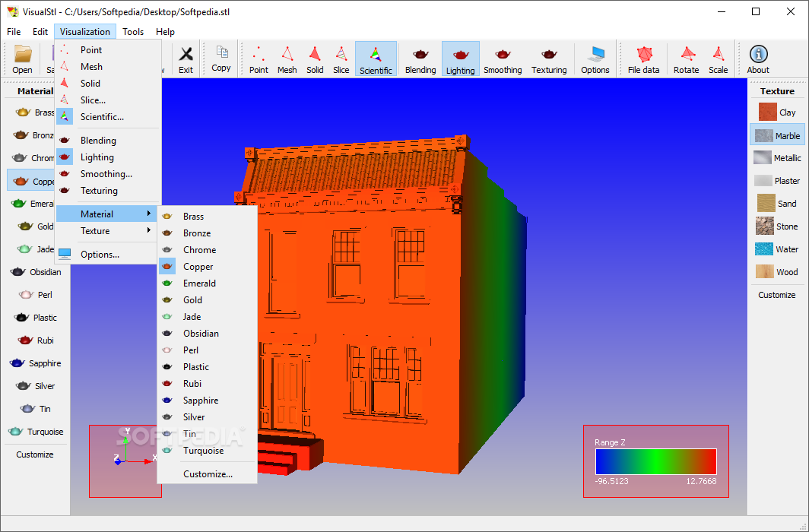809x532 pixels.
Task: Choose Plaster texture in Texture panel
Action: click(x=777, y=180)
